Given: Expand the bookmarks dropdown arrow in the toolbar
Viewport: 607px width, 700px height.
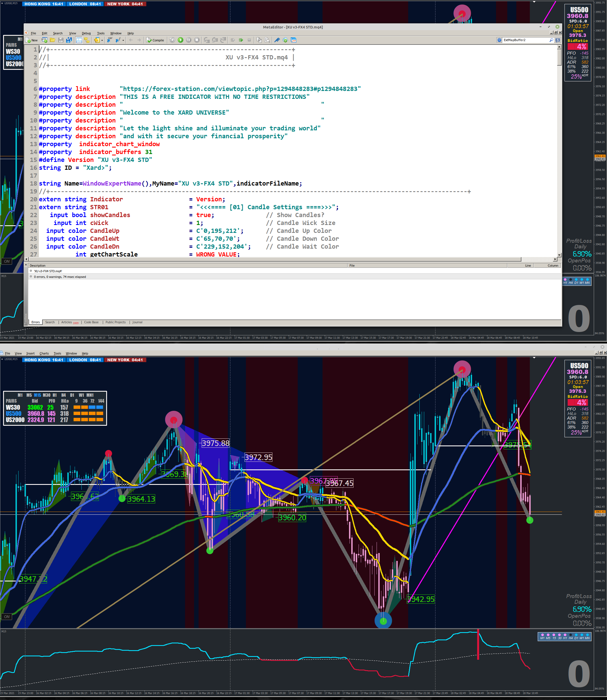Looking at the screenshot, I should point(102,40).
